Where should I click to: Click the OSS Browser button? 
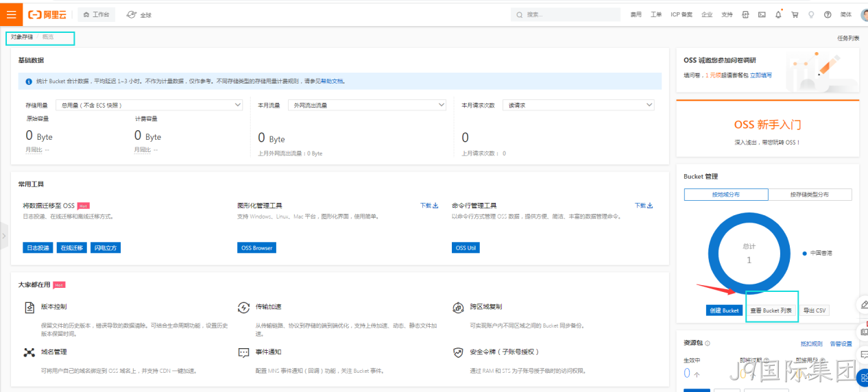[256, 247]
